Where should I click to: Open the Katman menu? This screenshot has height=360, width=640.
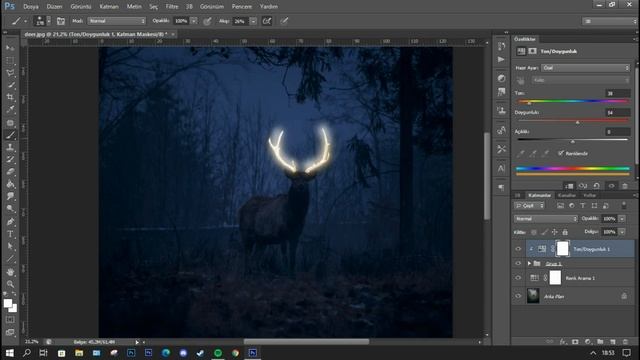pyautogui.click(x=109, y=7)
